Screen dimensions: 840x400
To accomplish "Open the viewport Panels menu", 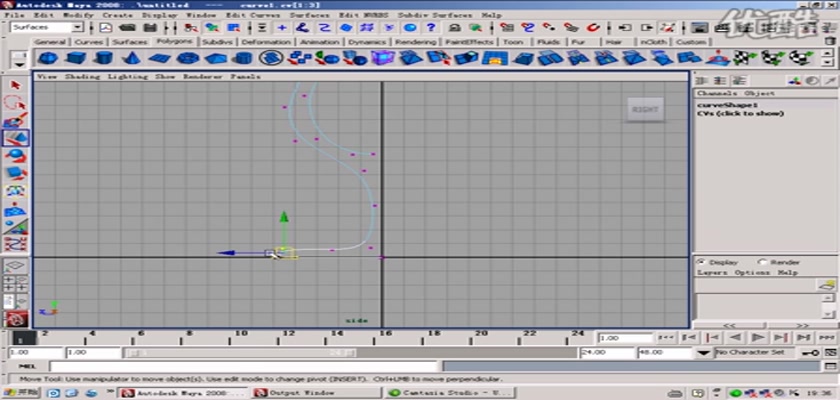I will 245,77.
